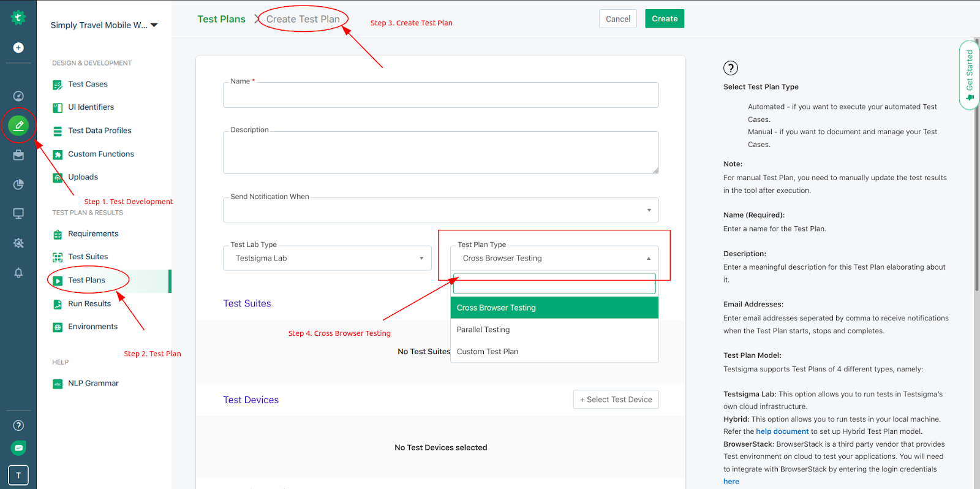Click the help panel vertical scrollbar
This screenshot has width=980, height=489.
[977, 165]
